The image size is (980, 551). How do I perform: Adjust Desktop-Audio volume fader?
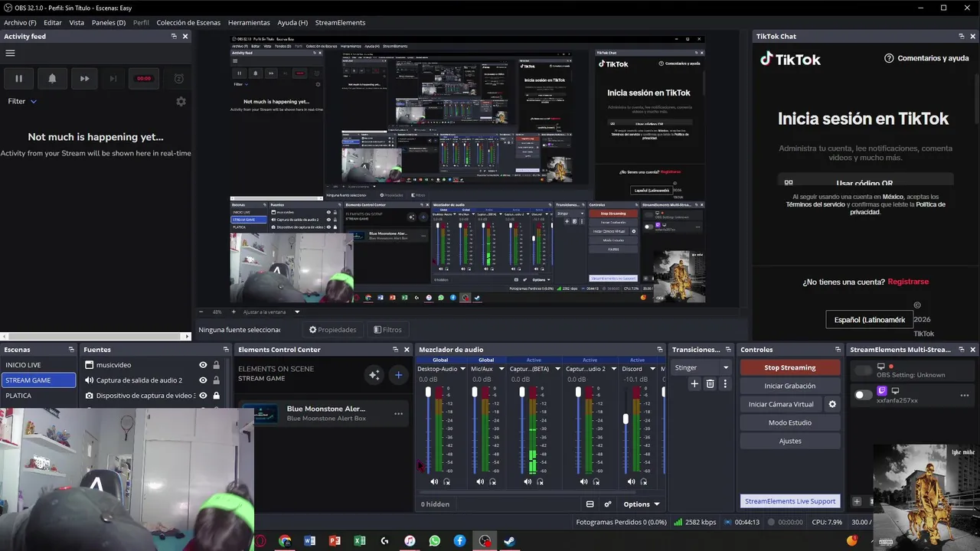[428, 393]
